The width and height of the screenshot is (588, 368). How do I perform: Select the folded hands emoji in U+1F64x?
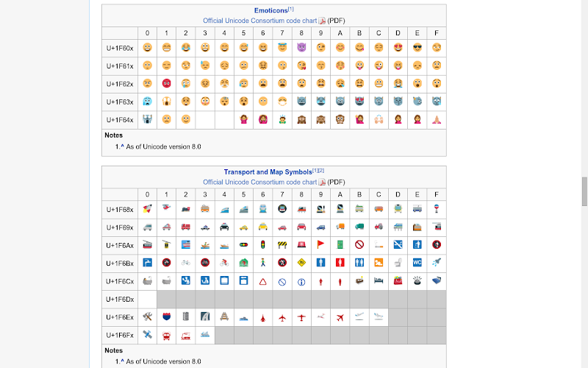point(437,119)
